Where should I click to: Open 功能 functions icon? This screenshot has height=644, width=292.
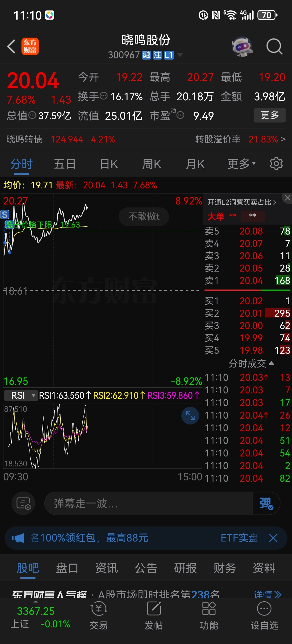point(209,615)
